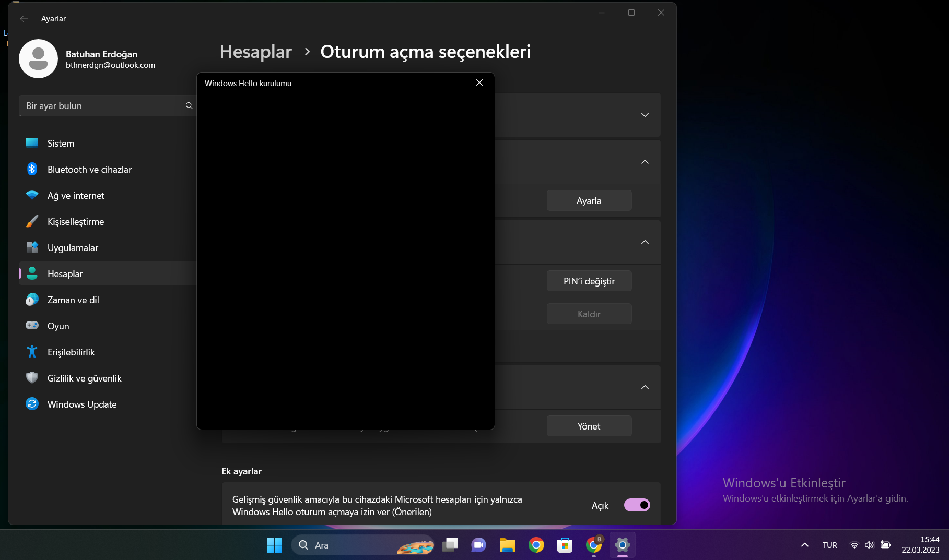Collapse the section above the Yönet button
The image size is (949, 560).
tap(645, 387)
